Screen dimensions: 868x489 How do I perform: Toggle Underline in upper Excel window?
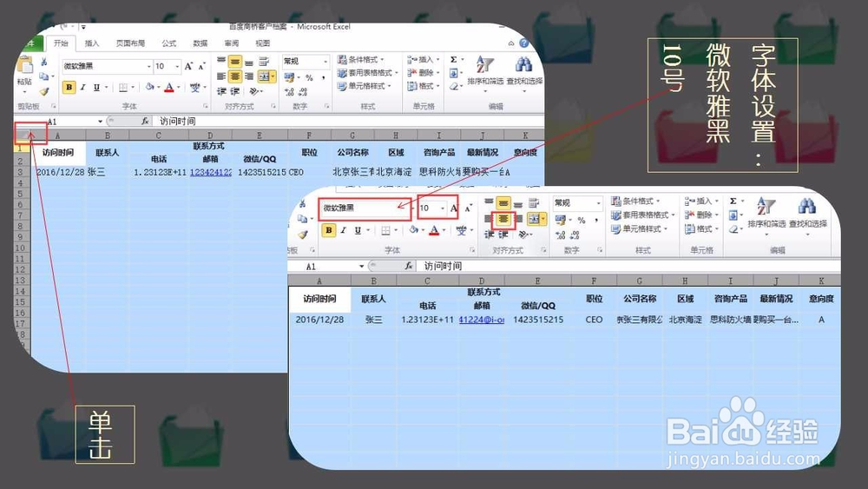point(97,88)
